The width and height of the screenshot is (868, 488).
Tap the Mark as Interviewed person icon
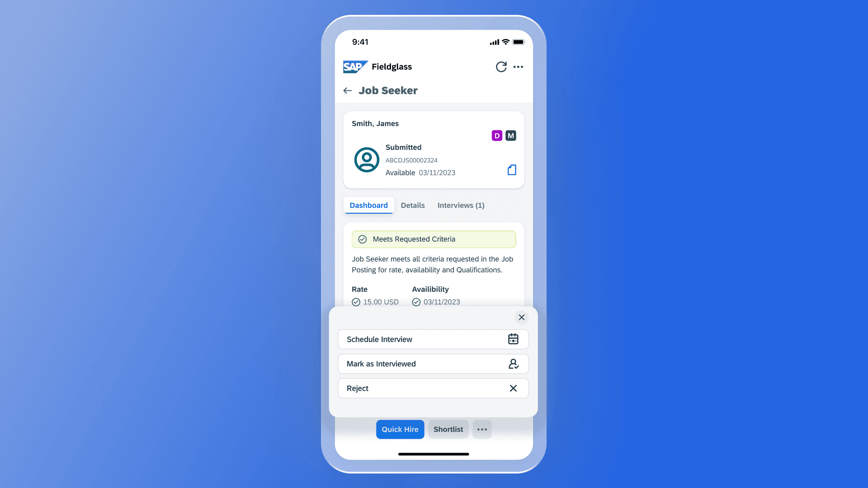click(513, 363)
